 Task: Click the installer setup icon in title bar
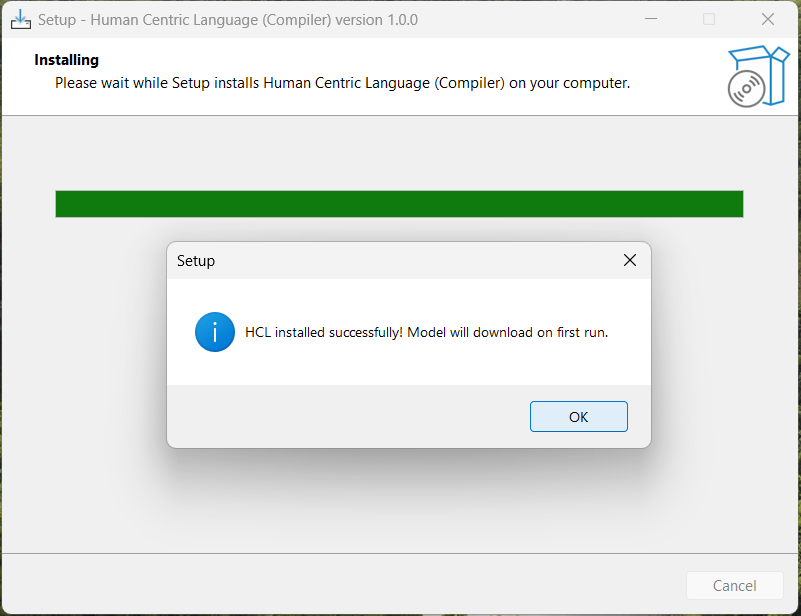click(x=21, y=19)
